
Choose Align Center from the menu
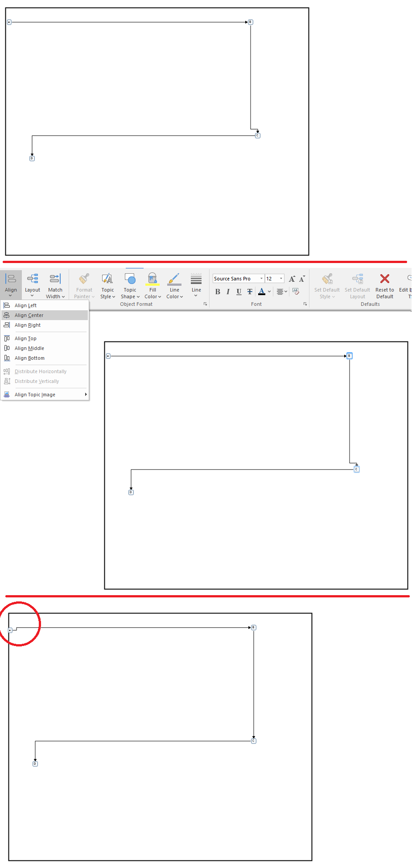[29, 315]
